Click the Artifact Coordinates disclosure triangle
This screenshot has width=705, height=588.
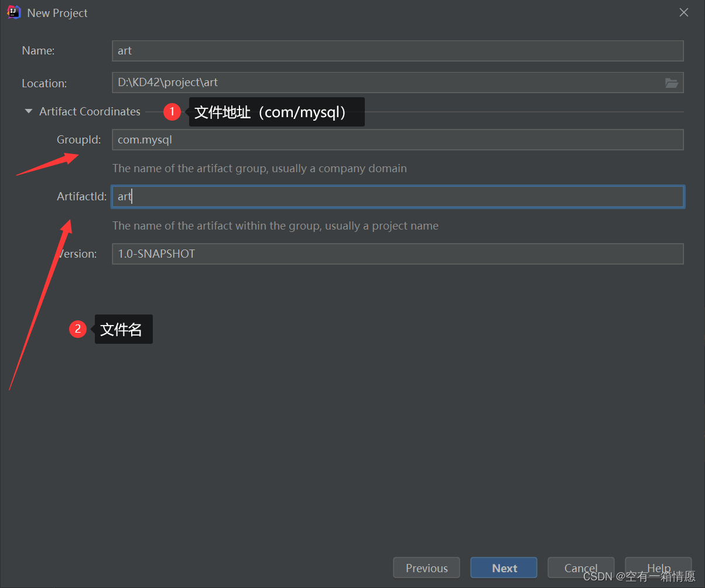pos(28,111)
